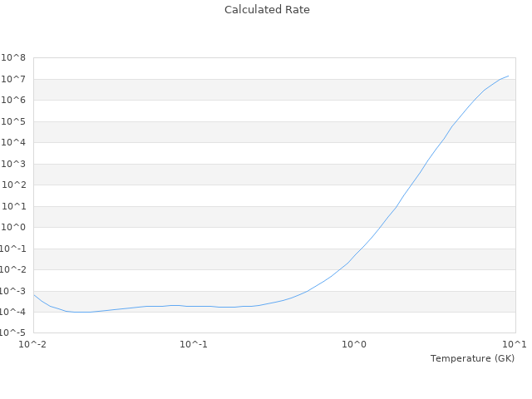The image size is (532, 399).
Task: Click the 10^4 vertical axis tick label
Action: pyautogui.click(x=13, y=143)
